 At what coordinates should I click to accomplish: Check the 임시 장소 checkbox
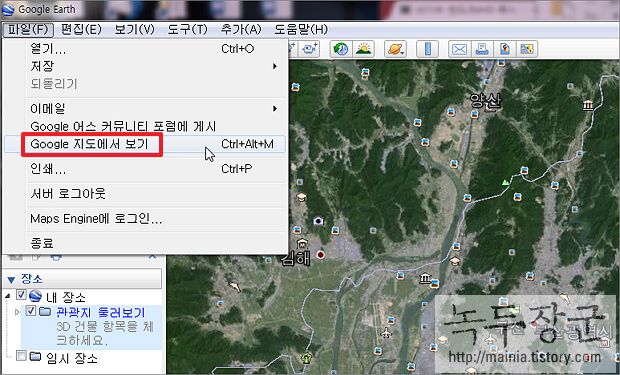tap(21, 356)
